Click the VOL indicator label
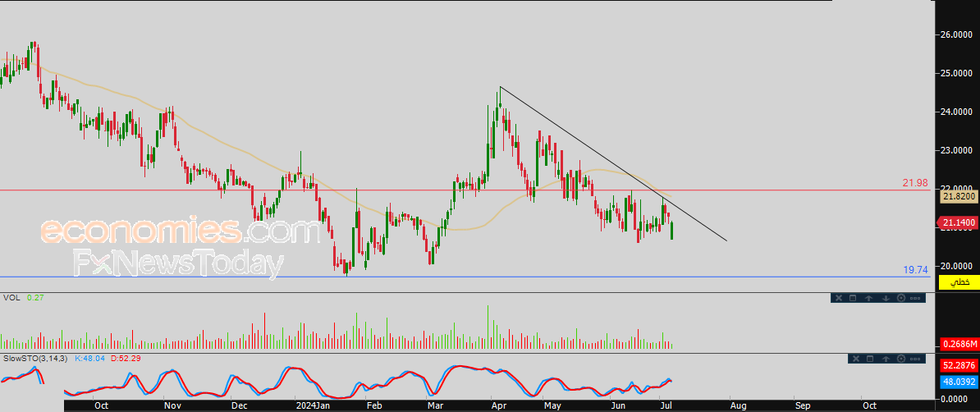The width and height of the screenshot is (980, 412). [x=11, y=298]
